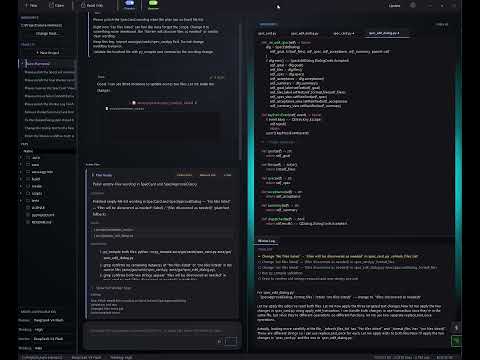Switch to the modified spec_card.py tab
Image resolution: width=480 pixels, height=360 pixels.
[344, 33]
